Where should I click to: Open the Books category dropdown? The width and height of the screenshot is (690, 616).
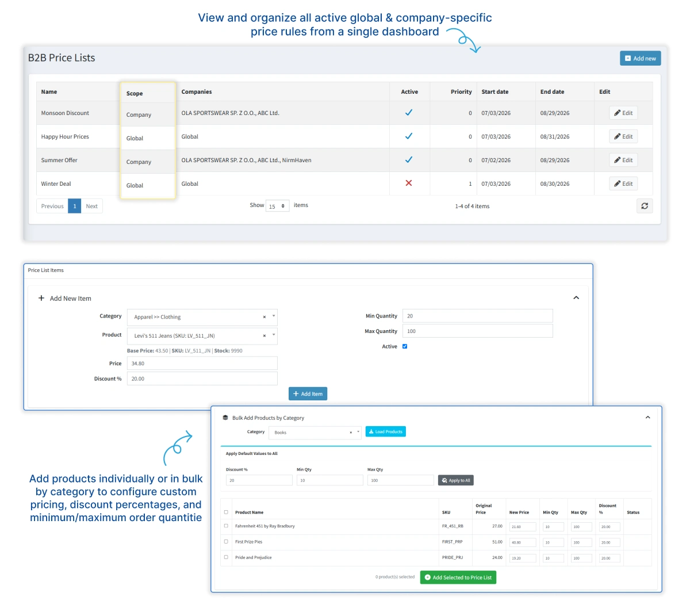358,432
